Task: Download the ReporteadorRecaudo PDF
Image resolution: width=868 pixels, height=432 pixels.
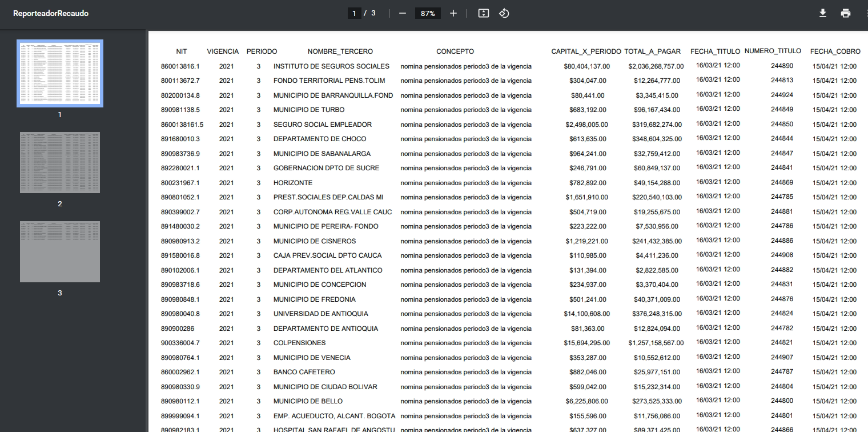Action: click(x=823, y=13)
